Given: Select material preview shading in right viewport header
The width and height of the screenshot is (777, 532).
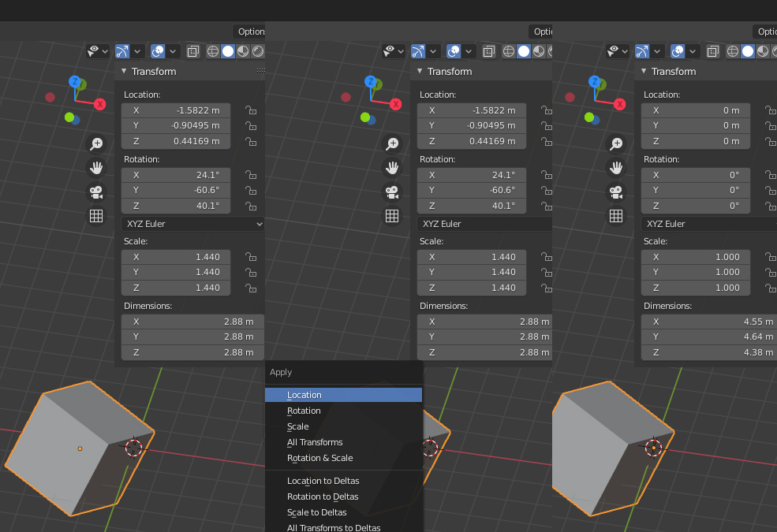Looking at the screenshot, I should pos(763,51).
